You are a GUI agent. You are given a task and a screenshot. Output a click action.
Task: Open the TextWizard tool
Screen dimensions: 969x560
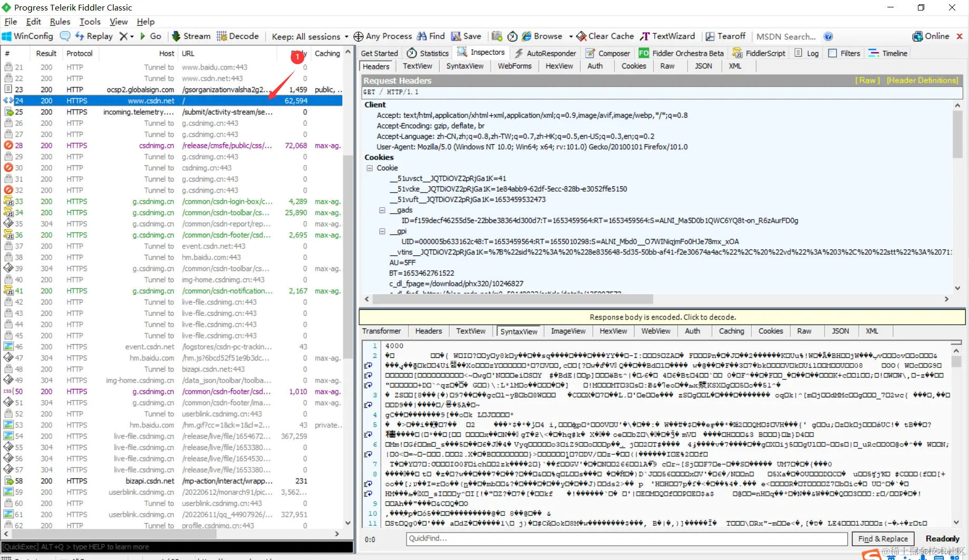pyautogui.click(x=668, y=36)
